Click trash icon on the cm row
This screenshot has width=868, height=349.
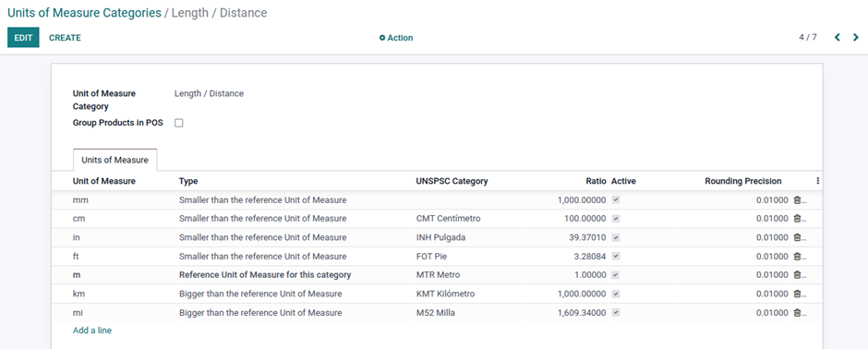797,219
